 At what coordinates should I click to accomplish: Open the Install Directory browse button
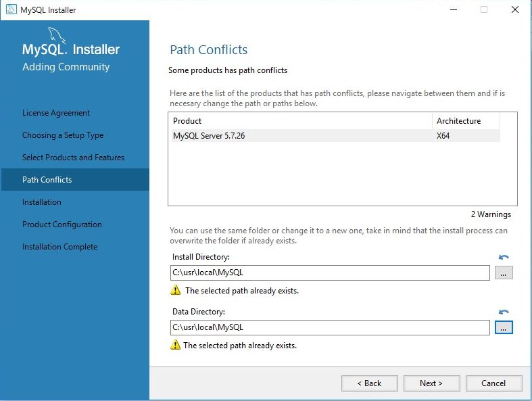[x=504, y=273]
